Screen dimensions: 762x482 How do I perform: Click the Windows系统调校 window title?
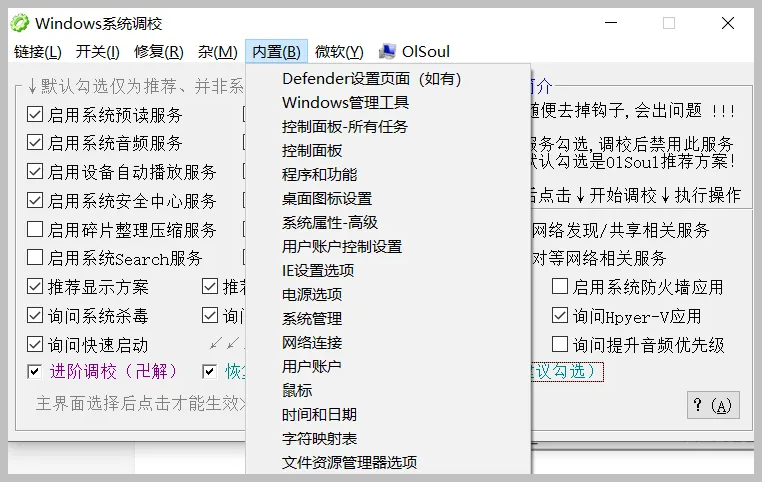(x=99, y=23)
